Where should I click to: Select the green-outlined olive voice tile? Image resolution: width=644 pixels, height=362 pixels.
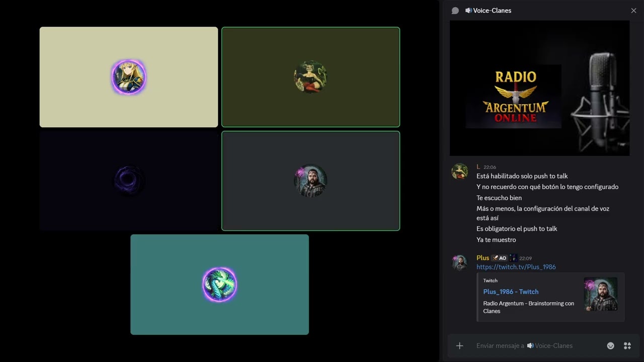[x=310, y=77]
